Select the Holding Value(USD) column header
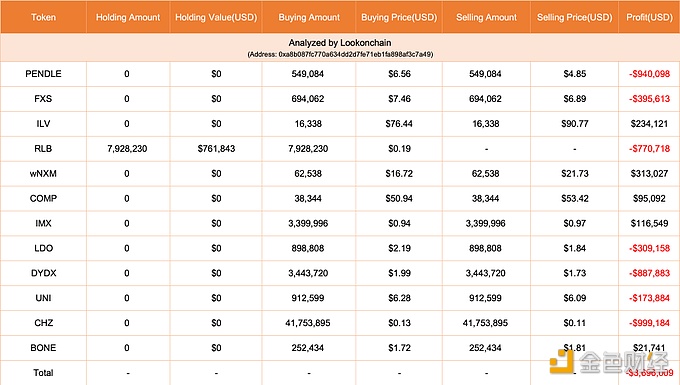 point(216,17)
